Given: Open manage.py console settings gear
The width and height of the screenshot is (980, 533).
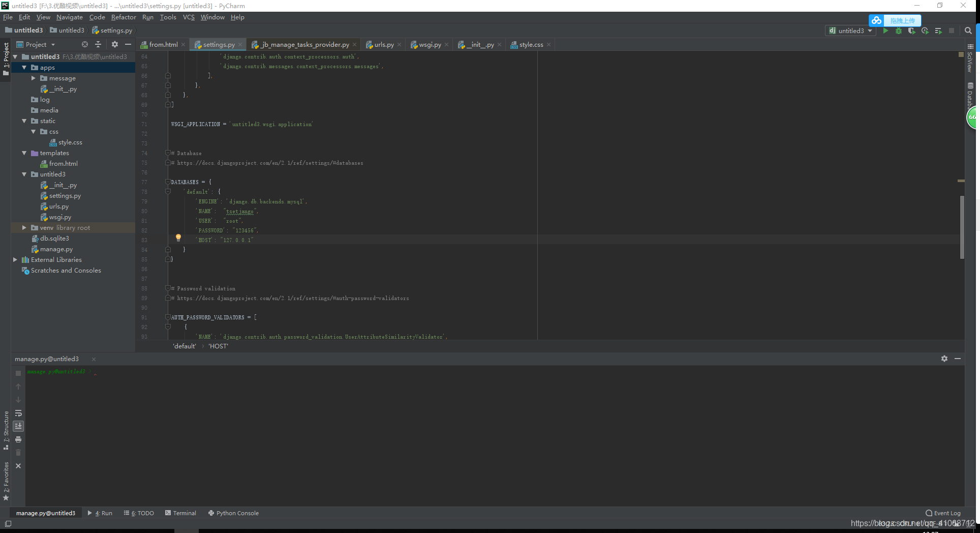Looking at the screenshot, I should 944,359.
